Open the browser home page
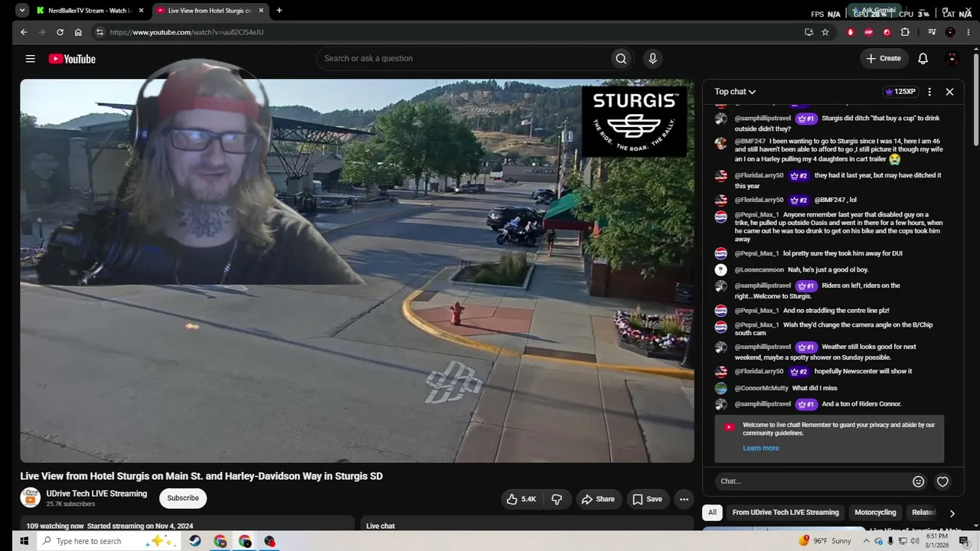980x551 pixels. click(78, 32)
